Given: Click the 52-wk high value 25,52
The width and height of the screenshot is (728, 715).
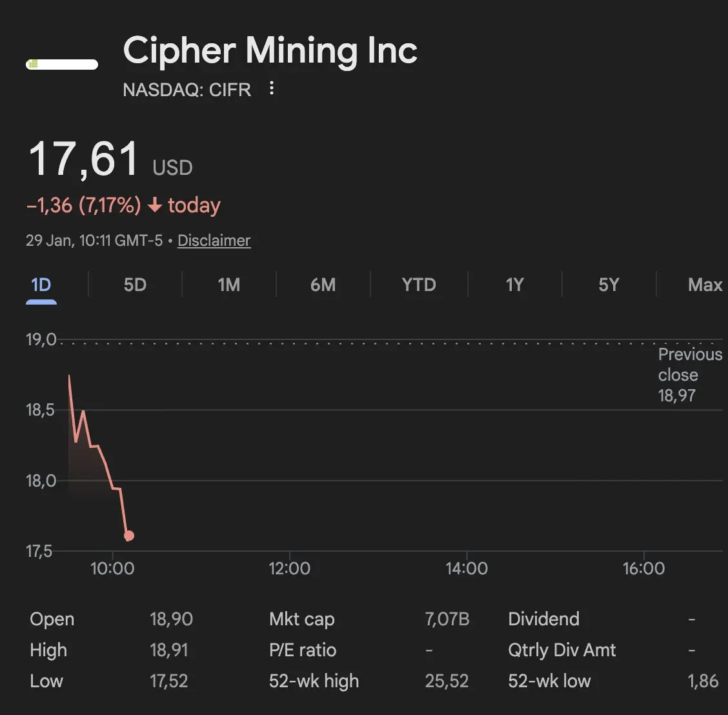Looking at the screenshot, I should (447, 681).
